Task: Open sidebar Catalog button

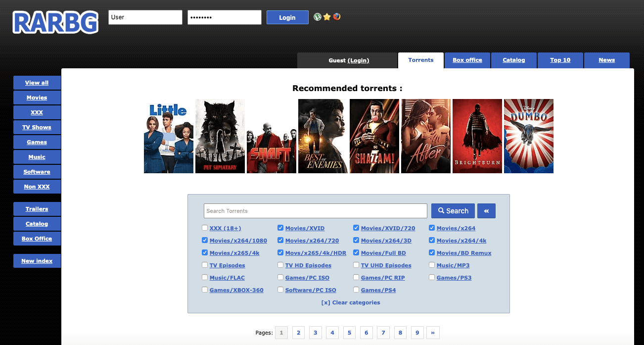Action: [x=37, y=224]
